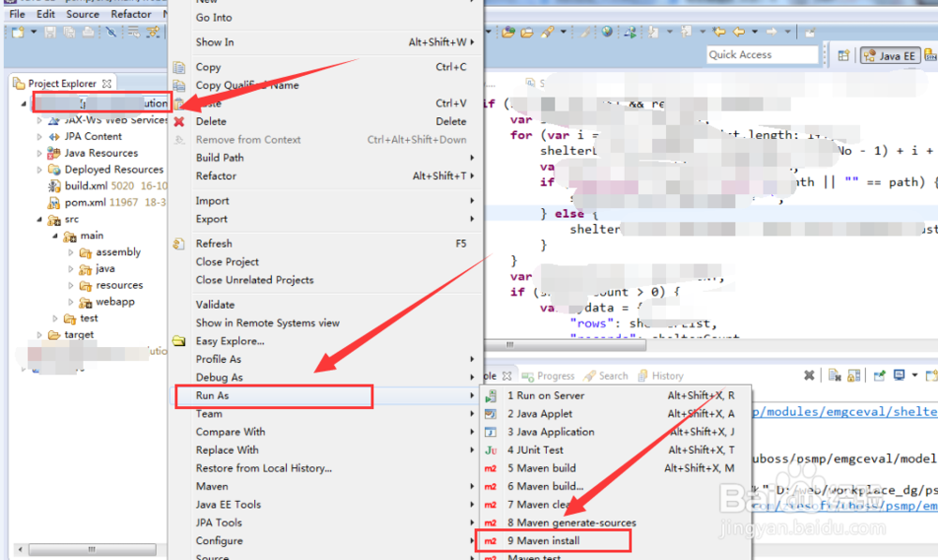This screenshot has height=560, width=938.
Task: Open the Run As submenu
Action: 327,396
